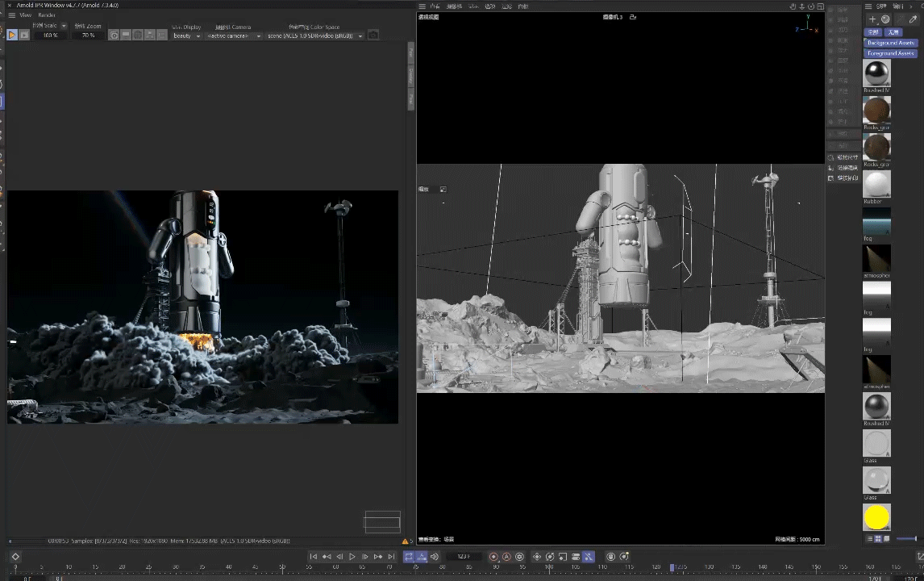The width and height of the screenshot is (924, 581).
Task: Click the viewport dolly zoom icon
Action: 802,6
